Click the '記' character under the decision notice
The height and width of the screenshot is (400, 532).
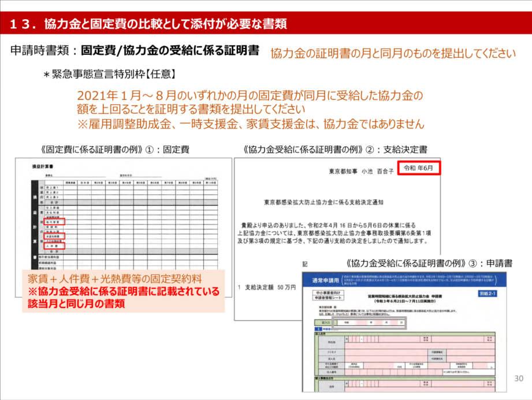pyautogui.click(x=304, y=264)
